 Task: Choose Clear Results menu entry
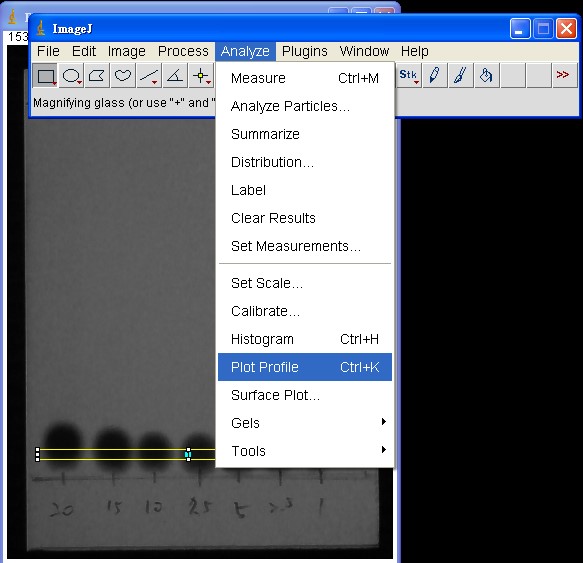(305, 218)
